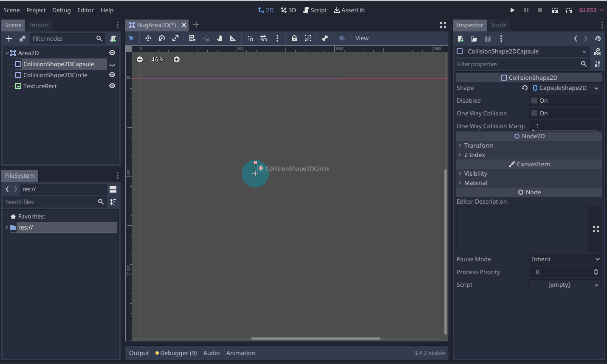Open the Shape CapsuleShape2D dropdown
The width and height of the screenshot is (607, 364).
pos(565,88)
